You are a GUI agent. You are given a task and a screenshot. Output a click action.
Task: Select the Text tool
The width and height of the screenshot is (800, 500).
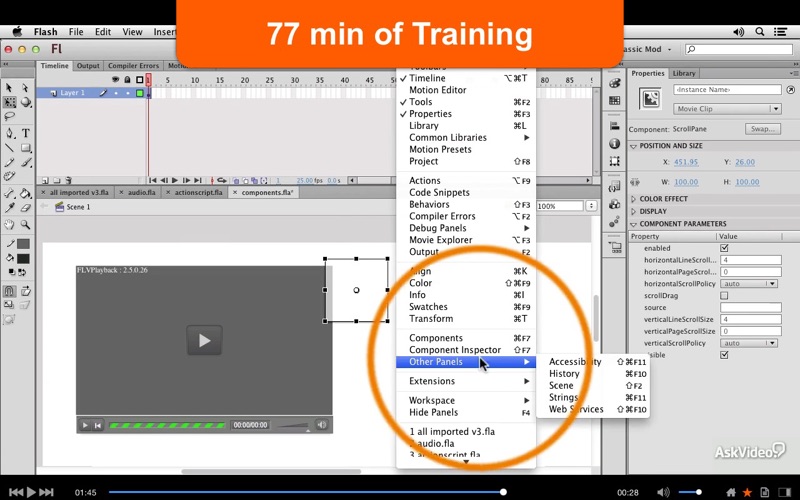pyautogui.click(x=25, y=134)
